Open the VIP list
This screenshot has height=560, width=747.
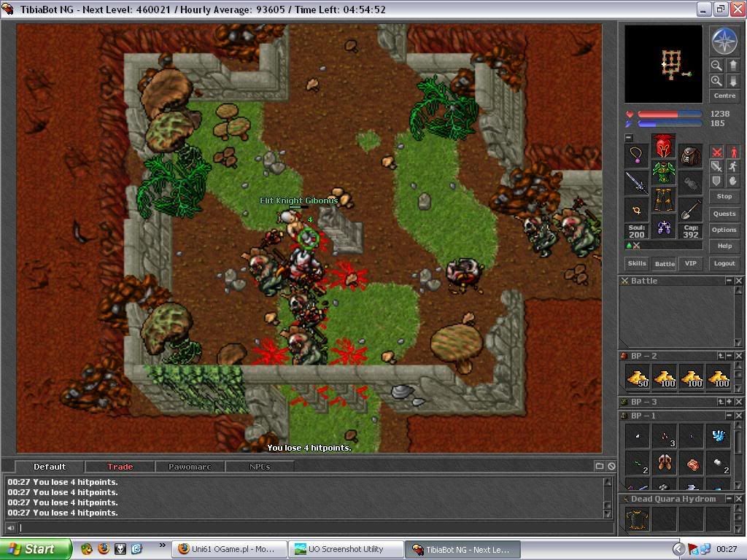(x=690, y=263)
